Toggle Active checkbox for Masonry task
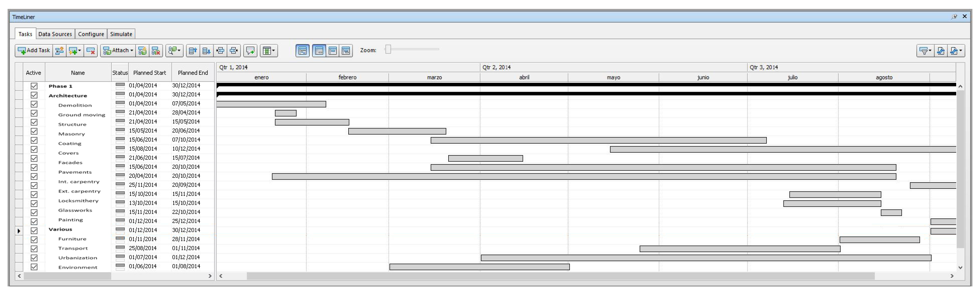The image size is (980, 295). (34, 131)
